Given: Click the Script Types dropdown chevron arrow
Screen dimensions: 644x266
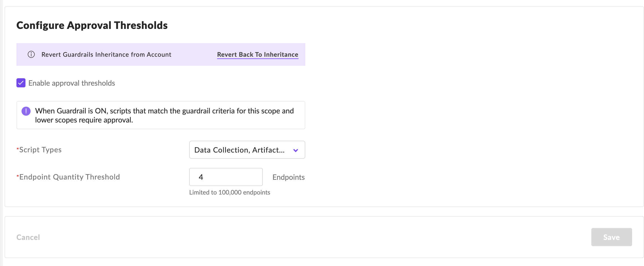Looking at the screenshot, I should pos(296,150).
